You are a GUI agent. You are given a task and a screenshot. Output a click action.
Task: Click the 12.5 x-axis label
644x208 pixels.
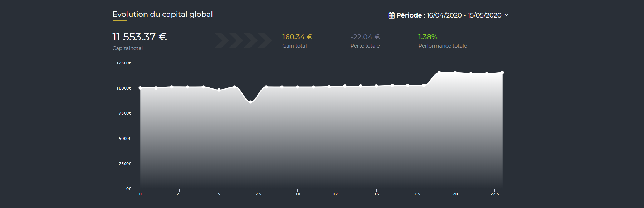(337, 194)
